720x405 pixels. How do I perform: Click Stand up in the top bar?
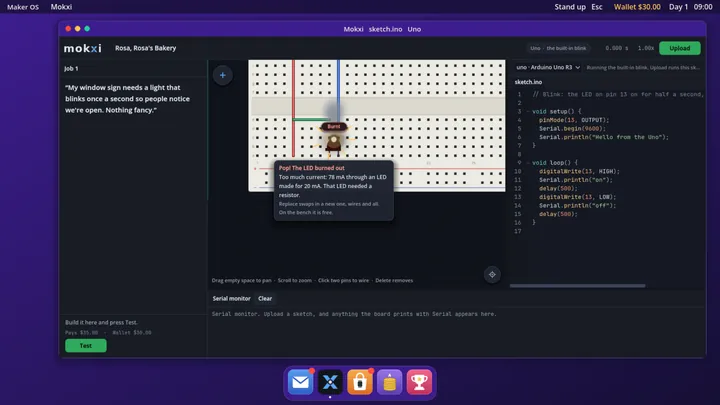570,7
